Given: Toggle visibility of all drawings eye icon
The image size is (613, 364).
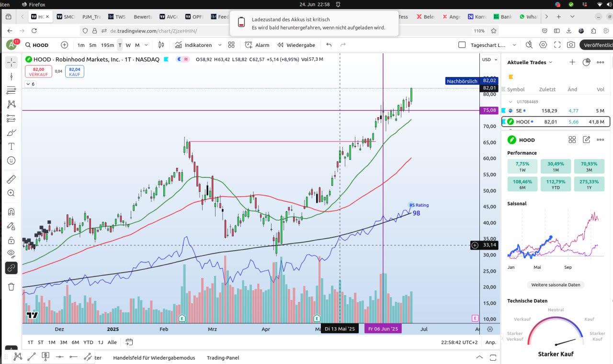Looking at the screenshot, I should [x=11, y=254].
